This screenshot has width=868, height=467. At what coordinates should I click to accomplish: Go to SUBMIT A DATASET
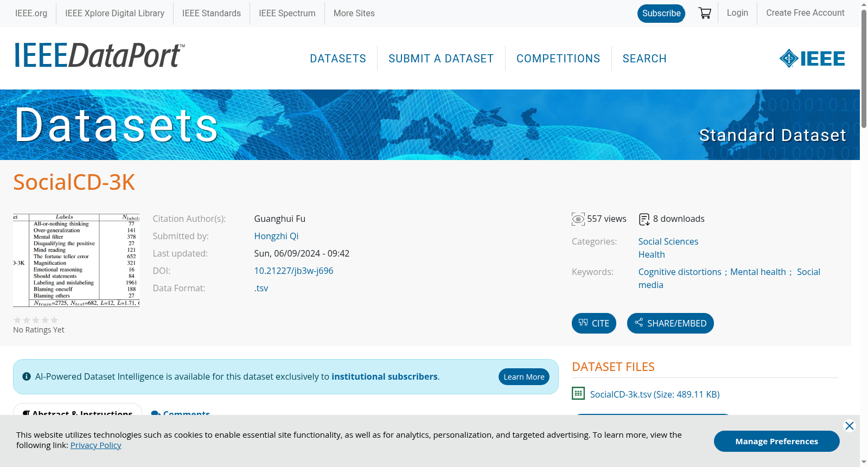(441, 59)
